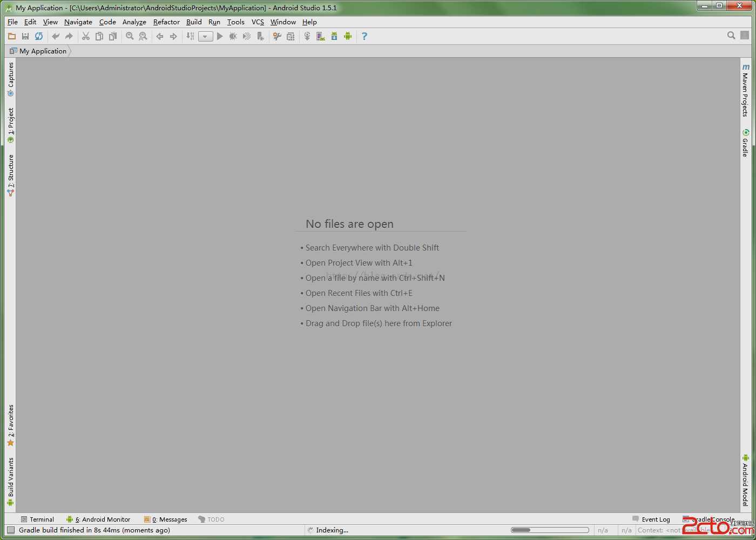756x540 pixels.
Task: Undo the last action via toolbar arrow
Action: 56,36
